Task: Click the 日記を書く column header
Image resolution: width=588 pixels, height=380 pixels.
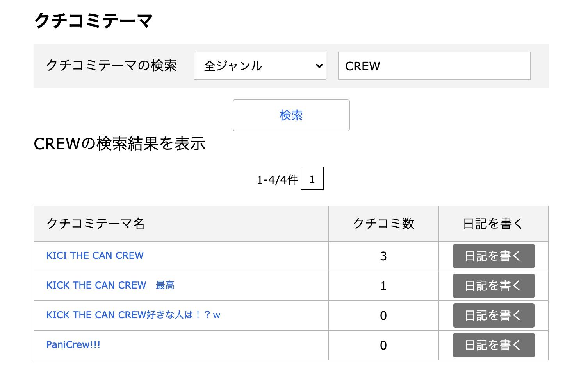Action: [x=494, y=224]
